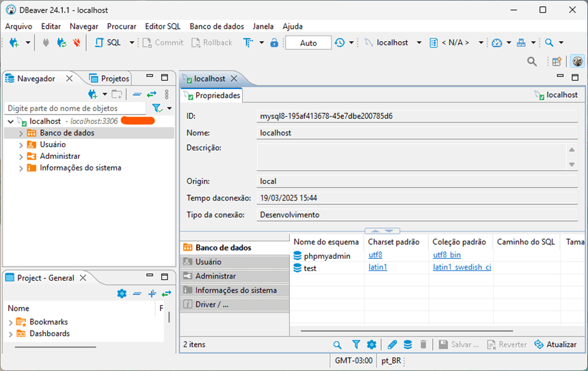Image resolution: width=588 pixels, height=371 pixels.
Task: Open the Banco de dados menu
Action: (x=217, y=26)
